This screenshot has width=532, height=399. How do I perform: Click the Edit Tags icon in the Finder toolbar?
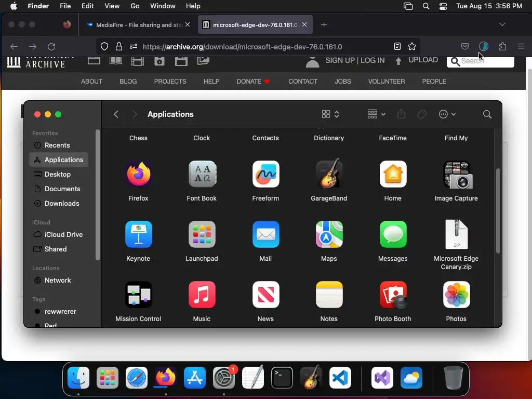[422, 114]
